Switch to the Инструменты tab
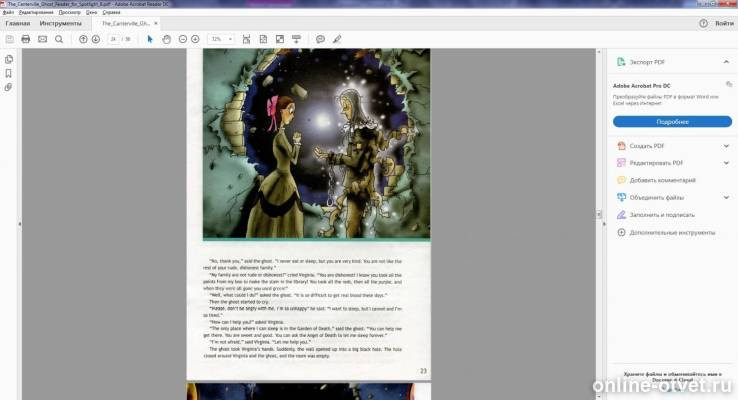The width and height of the screenshot is (738, 400). (x=60, y=23)
